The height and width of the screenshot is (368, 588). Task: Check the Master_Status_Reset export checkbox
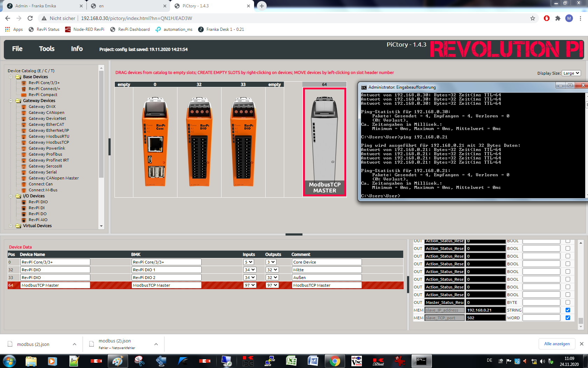click(x=568, y=302)
